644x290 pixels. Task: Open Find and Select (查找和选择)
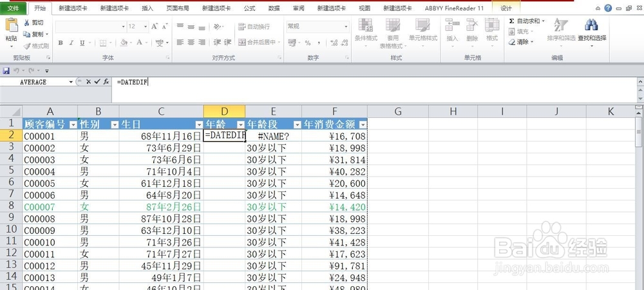click(x=592, y=32)
